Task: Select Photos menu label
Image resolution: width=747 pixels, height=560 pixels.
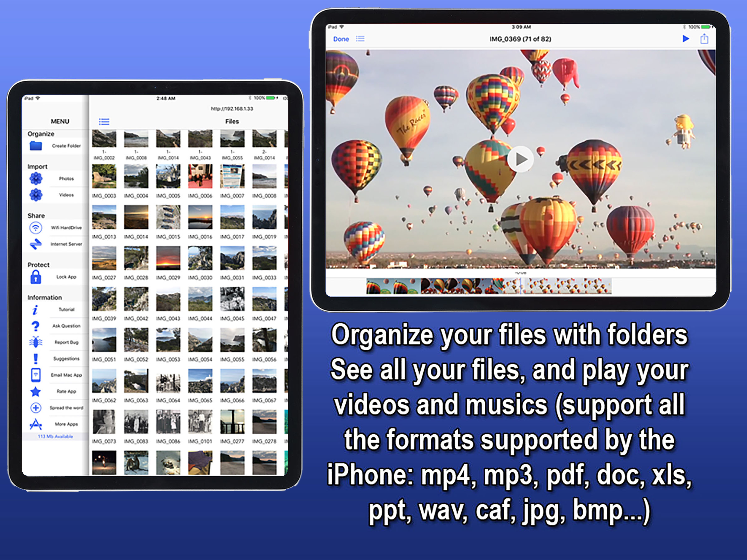Action: 66,178
